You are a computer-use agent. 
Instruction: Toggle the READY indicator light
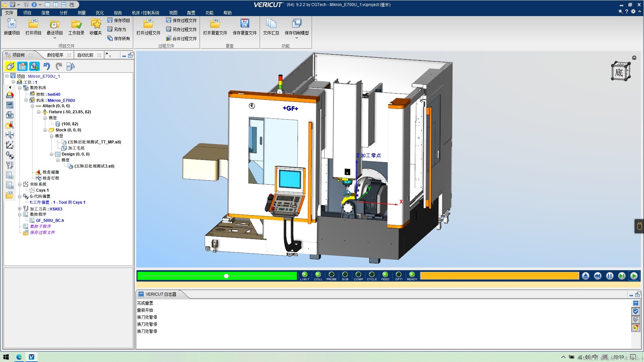point(412,276)
